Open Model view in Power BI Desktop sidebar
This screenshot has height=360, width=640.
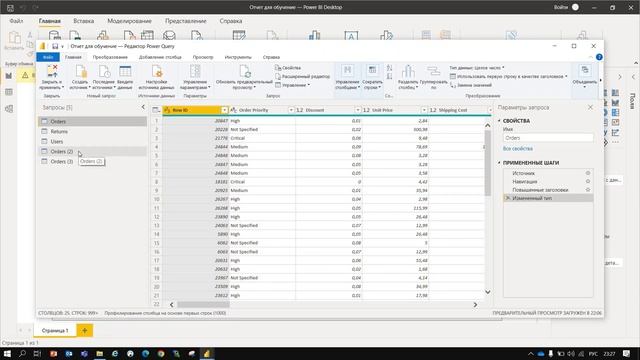point(9,109)
